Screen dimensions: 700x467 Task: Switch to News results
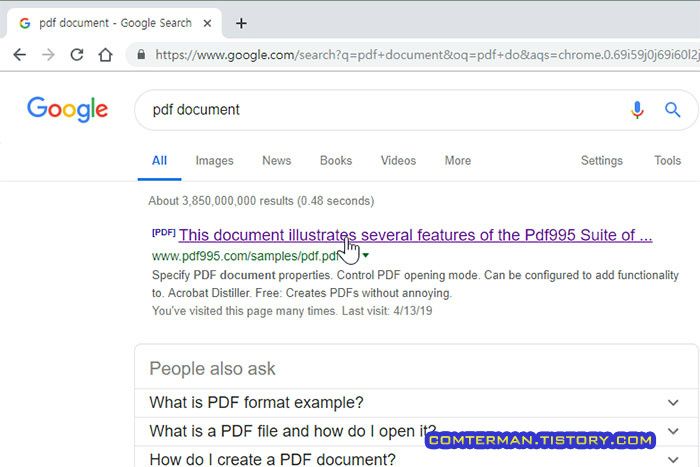276,161
